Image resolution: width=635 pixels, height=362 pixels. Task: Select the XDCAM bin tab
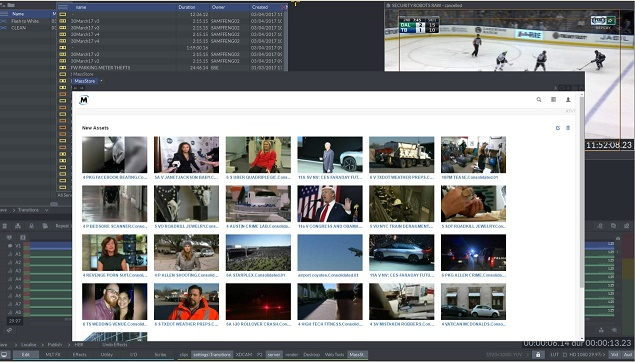pyautogui.click(x=244, y=355)
